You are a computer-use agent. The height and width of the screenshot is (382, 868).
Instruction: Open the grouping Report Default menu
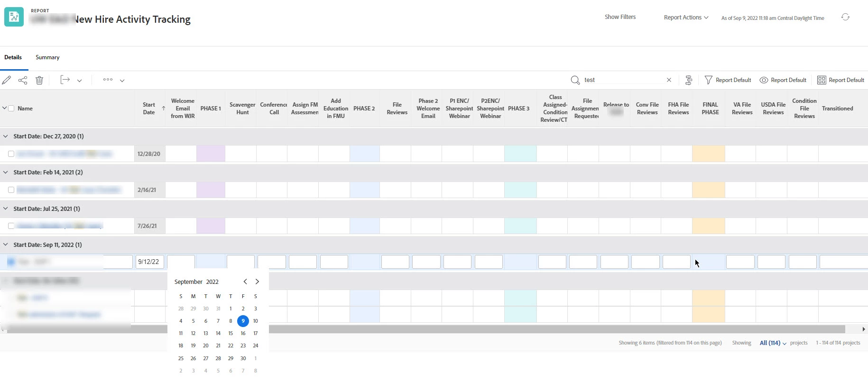840,80
